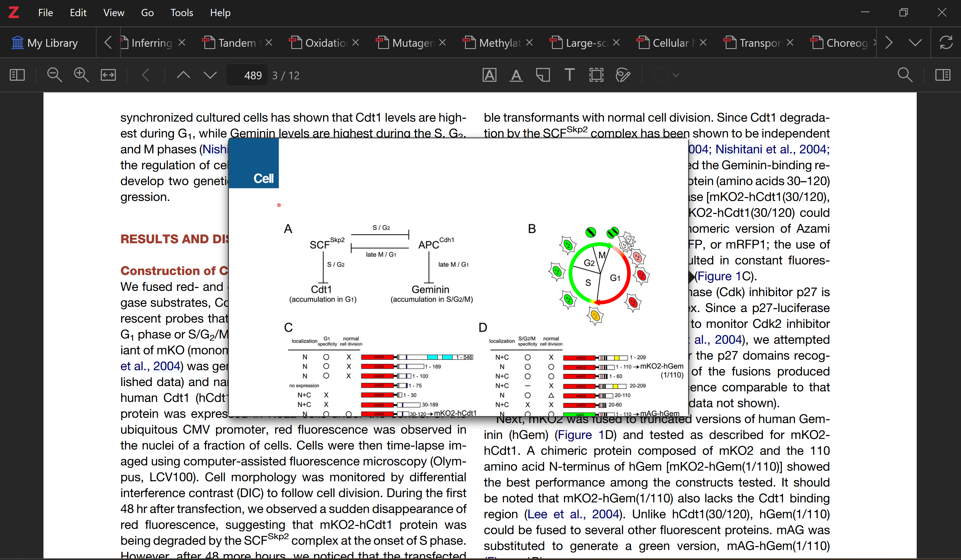Choose the Add Note annotation tool
Screen dimensions: 961x560
click(543, 75)
